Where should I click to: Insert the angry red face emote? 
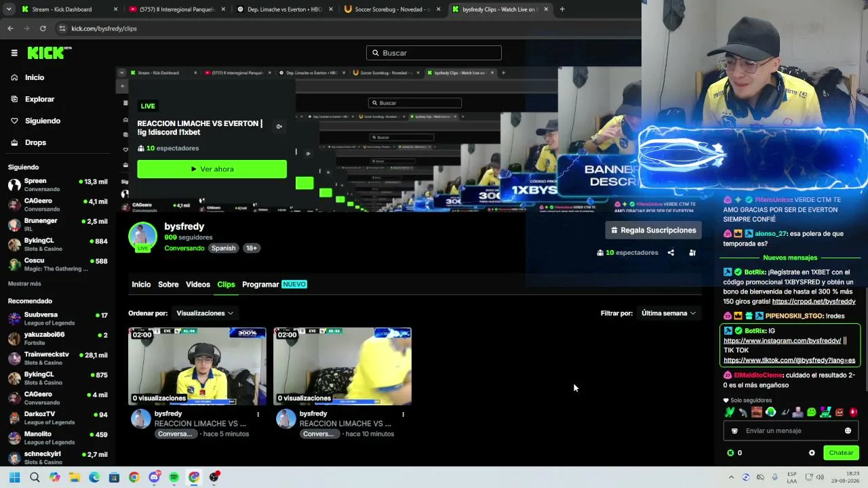[853, 412]
